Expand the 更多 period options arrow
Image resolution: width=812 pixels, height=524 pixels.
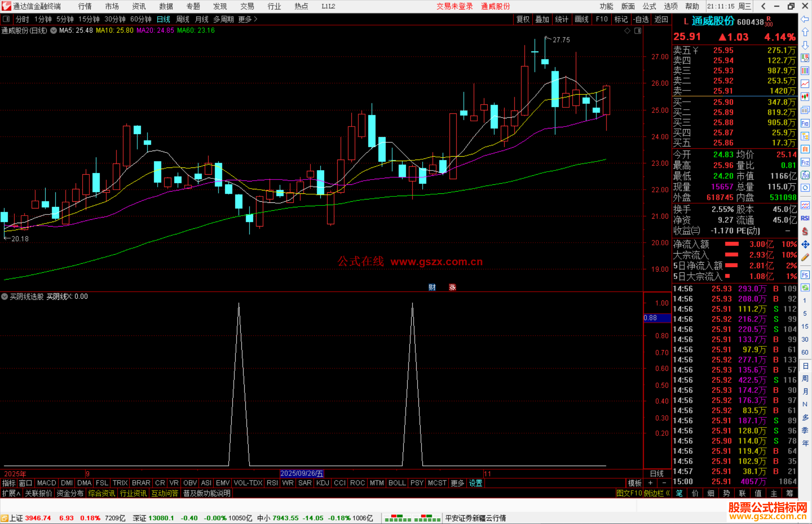(256, 19)
